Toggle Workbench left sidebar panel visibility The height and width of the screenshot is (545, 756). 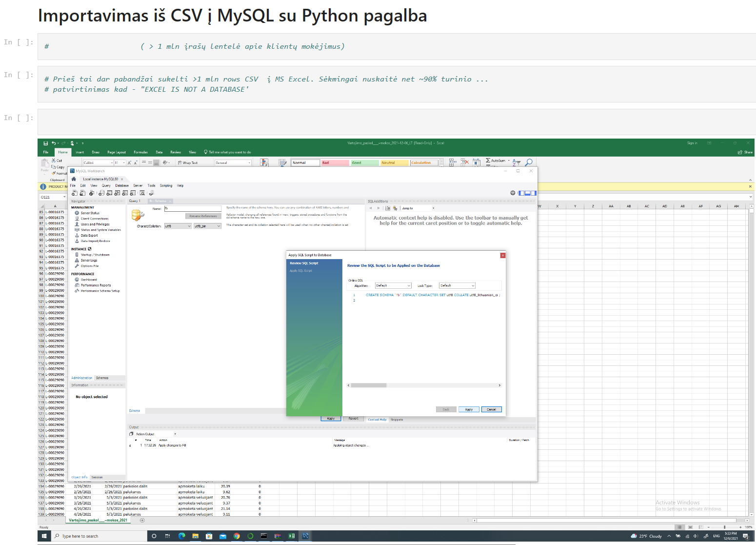coord(521,193)
